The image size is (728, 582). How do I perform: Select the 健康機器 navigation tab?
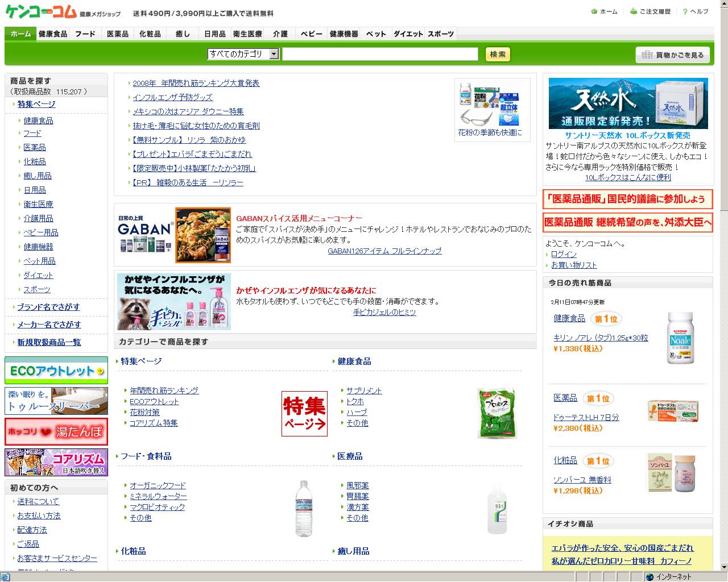coord(344,34)
